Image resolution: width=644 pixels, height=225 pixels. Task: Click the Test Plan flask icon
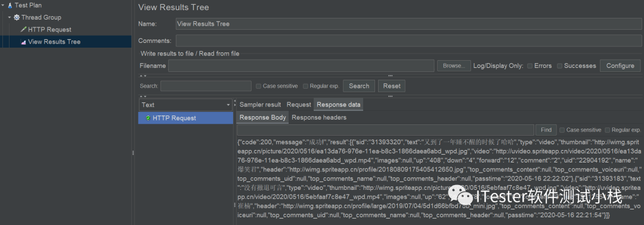click(x=10, y=5)
